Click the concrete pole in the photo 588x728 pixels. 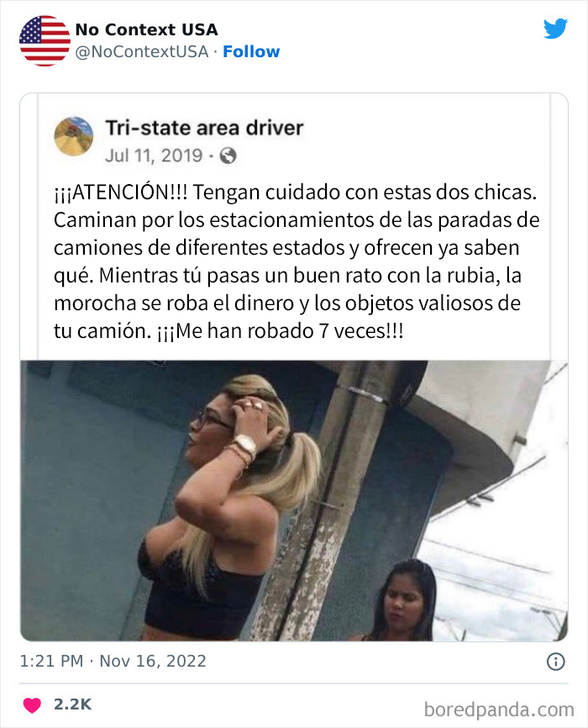pos(325,501)
